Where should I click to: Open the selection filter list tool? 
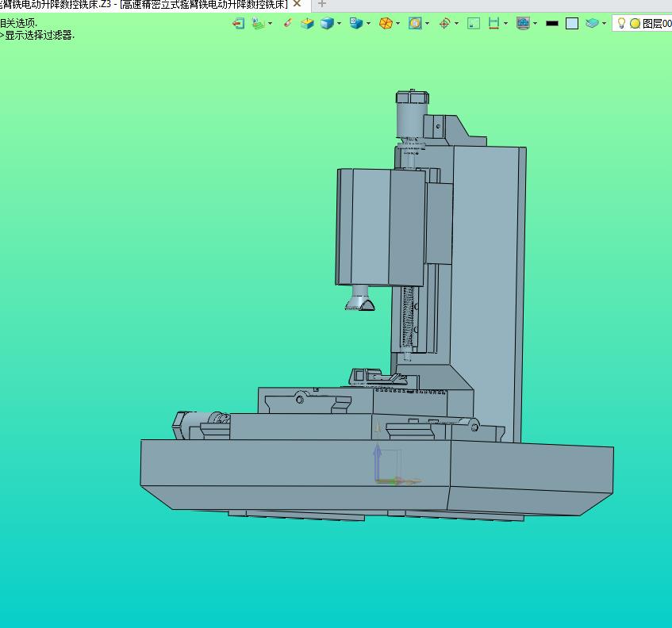click(x=258, y=24)
